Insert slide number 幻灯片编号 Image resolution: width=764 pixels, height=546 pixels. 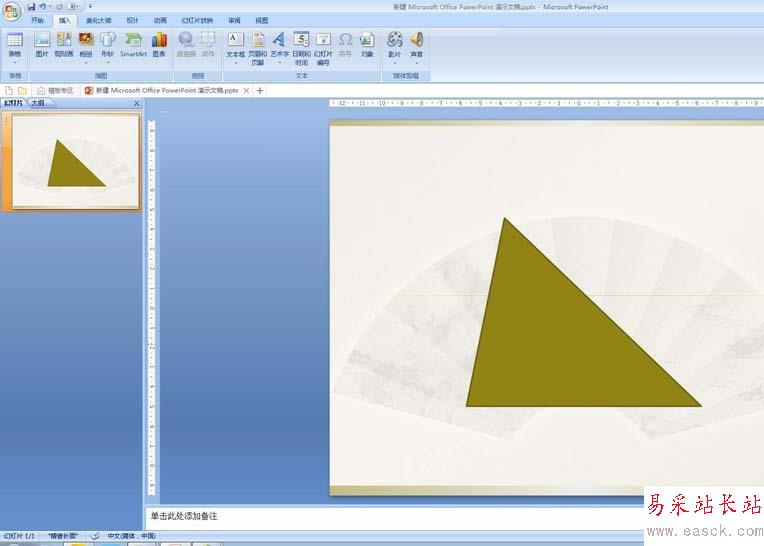pyautogui.click(x=323, y=49)
